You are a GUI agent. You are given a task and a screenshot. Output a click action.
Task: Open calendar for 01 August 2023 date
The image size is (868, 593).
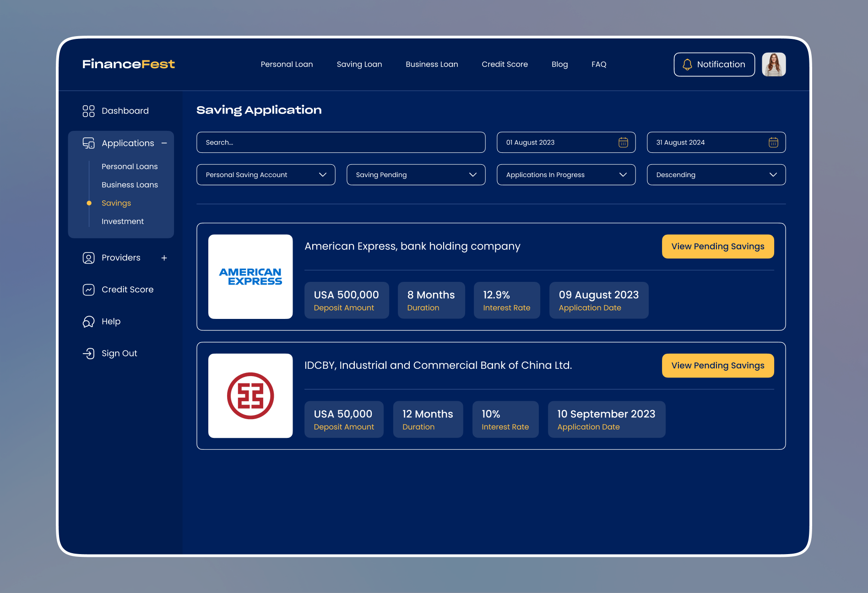click(623, 142)
